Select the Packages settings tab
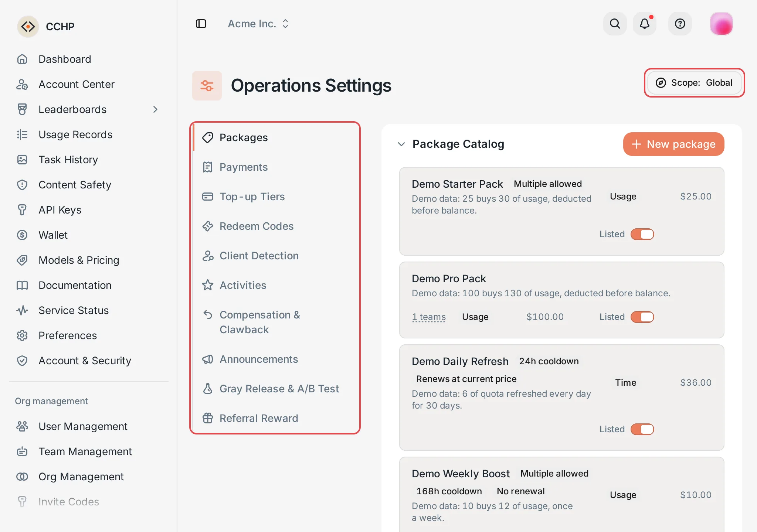Screen dimensions: 757x532 click(x=275, y=137)
